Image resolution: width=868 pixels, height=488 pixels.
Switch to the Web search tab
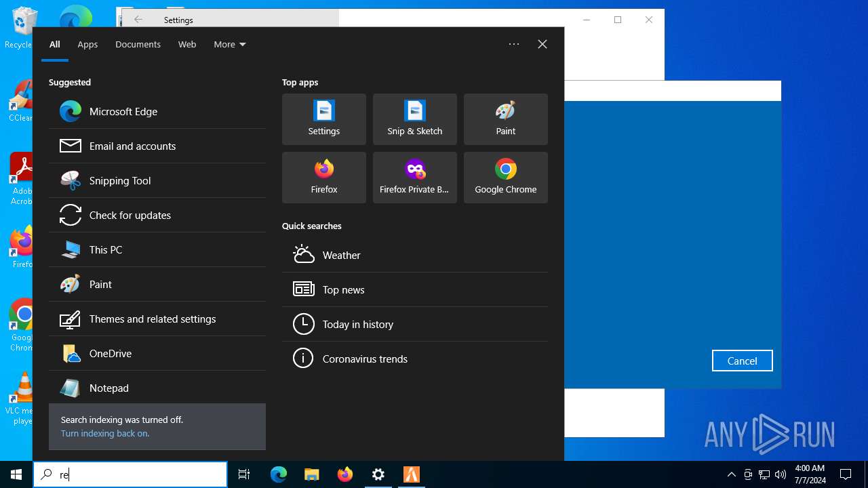click(187, 44)
